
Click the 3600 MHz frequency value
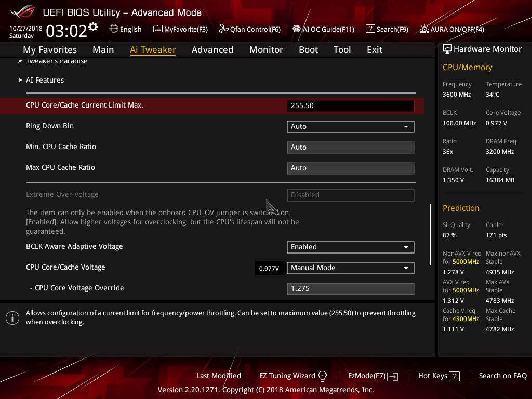[456, 95]
